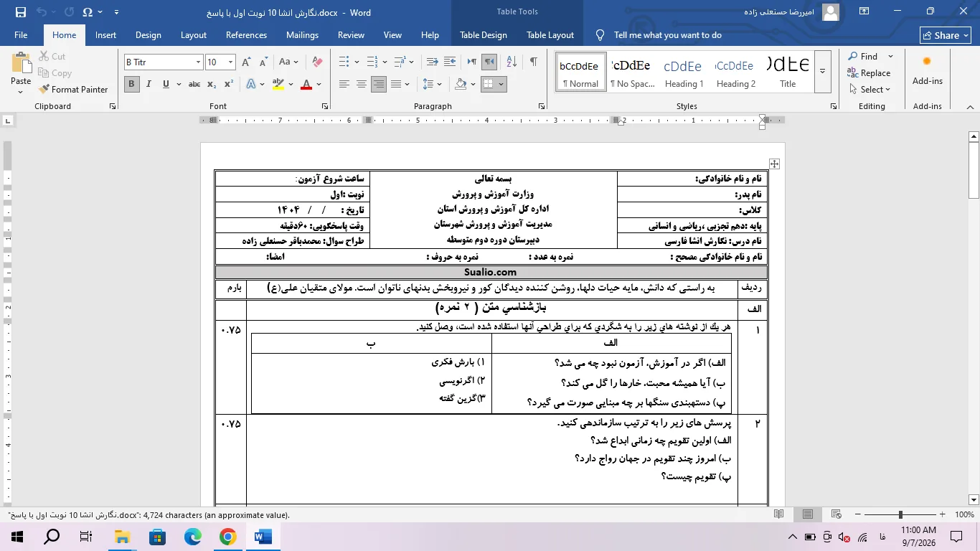Click Tell me what you want to do
Screen dimensions: 980x551
tap(667, 35)
